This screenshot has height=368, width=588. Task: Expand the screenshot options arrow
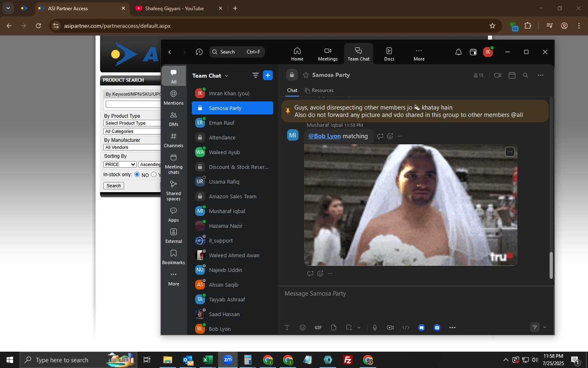(359, 328)
